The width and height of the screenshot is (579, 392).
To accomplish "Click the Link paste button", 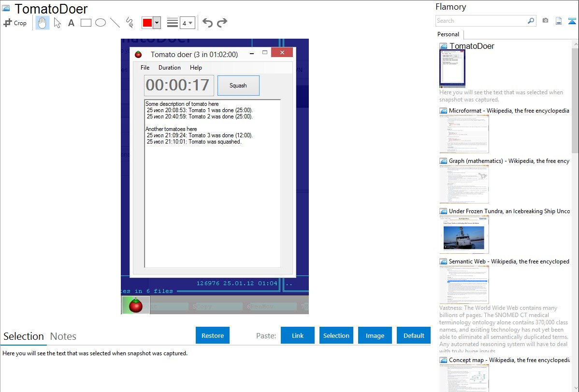I will [298, 335].
